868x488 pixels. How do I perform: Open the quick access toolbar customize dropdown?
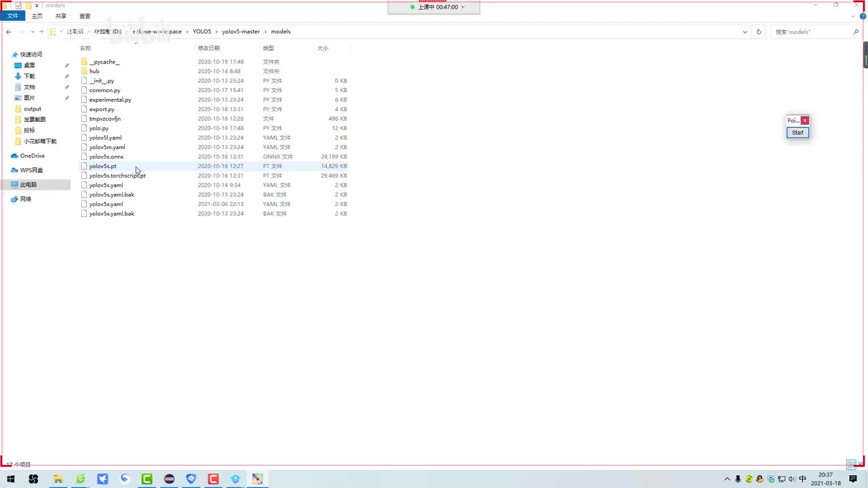[x=37, y=5]
